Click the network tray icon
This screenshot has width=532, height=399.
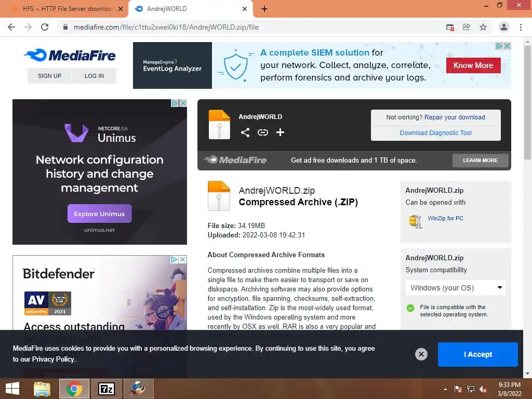click(471, 389)
